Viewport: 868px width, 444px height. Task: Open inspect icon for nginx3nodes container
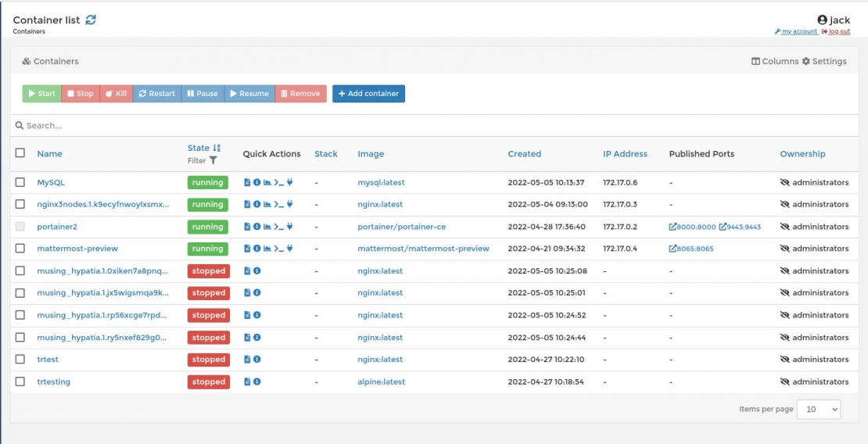[x=256, y=204]
